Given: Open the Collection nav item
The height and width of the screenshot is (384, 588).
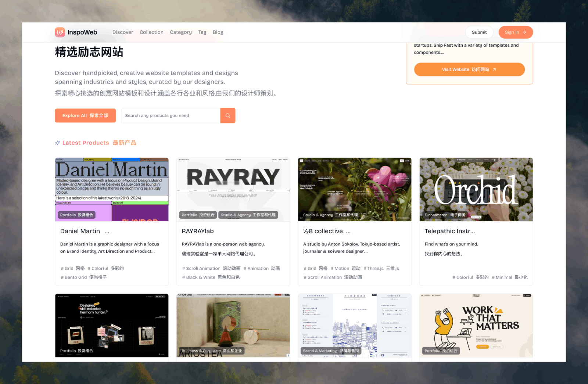Looking at the screenshot, I should point(151,32).
